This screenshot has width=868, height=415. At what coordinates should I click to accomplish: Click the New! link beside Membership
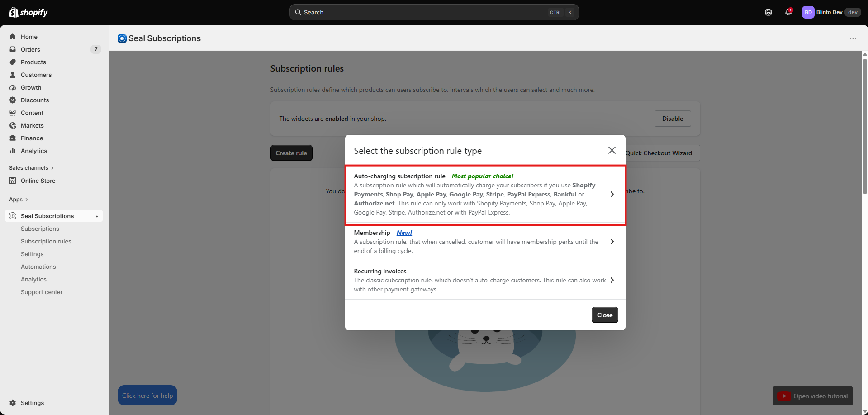click(404, 233)
